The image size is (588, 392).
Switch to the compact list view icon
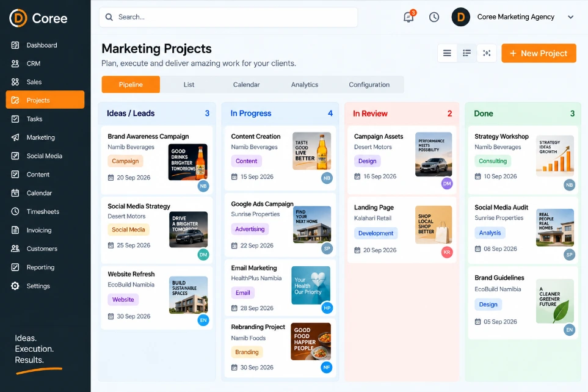pyautogui.click(x=447, y=53)
